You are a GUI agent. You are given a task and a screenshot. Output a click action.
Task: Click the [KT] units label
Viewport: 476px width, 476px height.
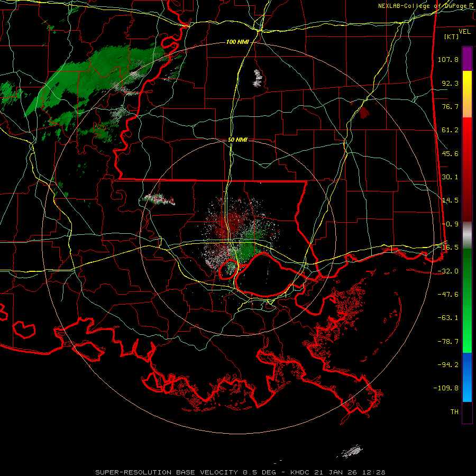pyautogui.click(x=452, y=36)
